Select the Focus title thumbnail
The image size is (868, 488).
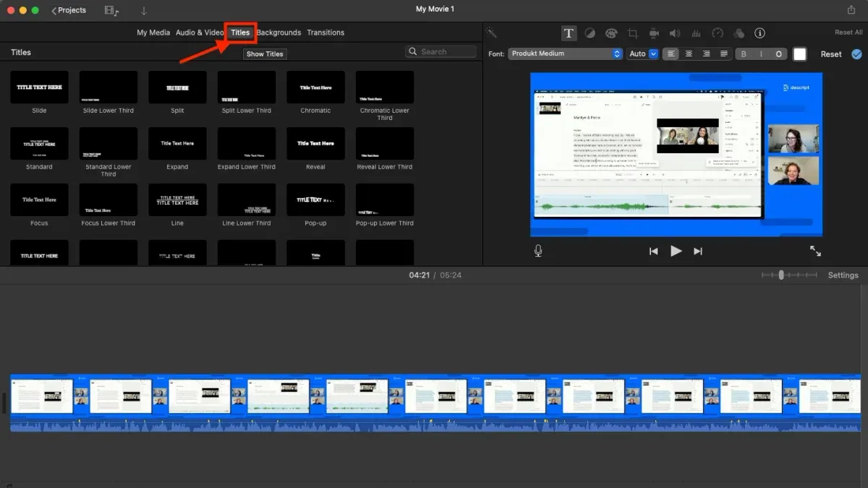point(39,200)
